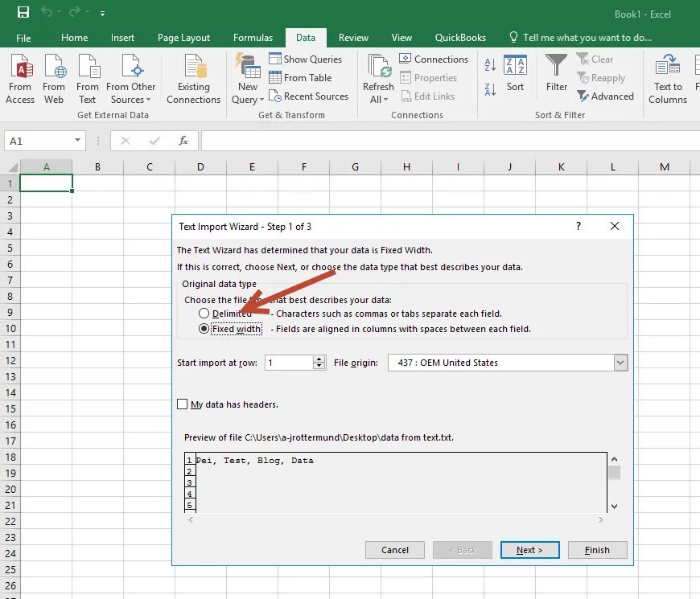Open Advanced filter options
This screenshot has width=700, height=599.
605,96
